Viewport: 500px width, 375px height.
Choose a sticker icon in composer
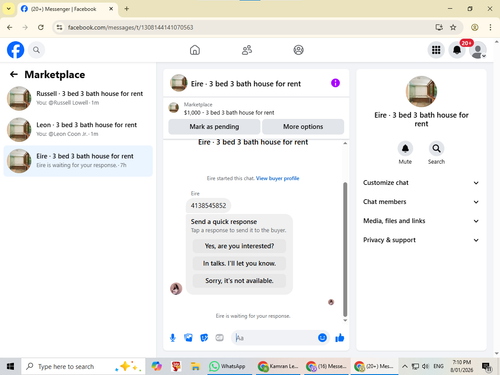point(204,338)
